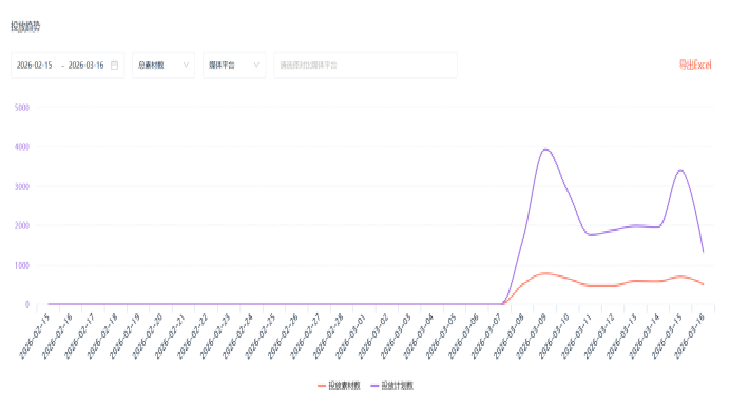Click the orange line's peak near 03-09
This screenshot has width=730, height=408.
point(545,273)
